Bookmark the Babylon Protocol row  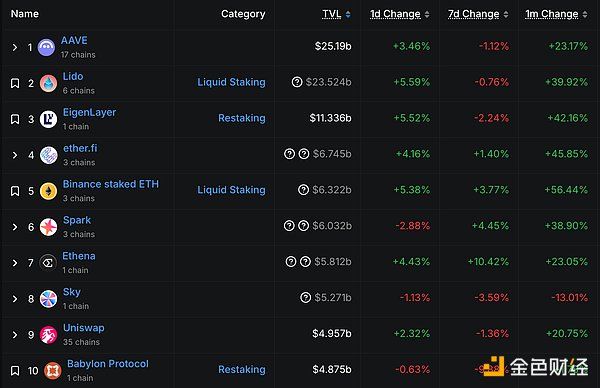[15, 371]
